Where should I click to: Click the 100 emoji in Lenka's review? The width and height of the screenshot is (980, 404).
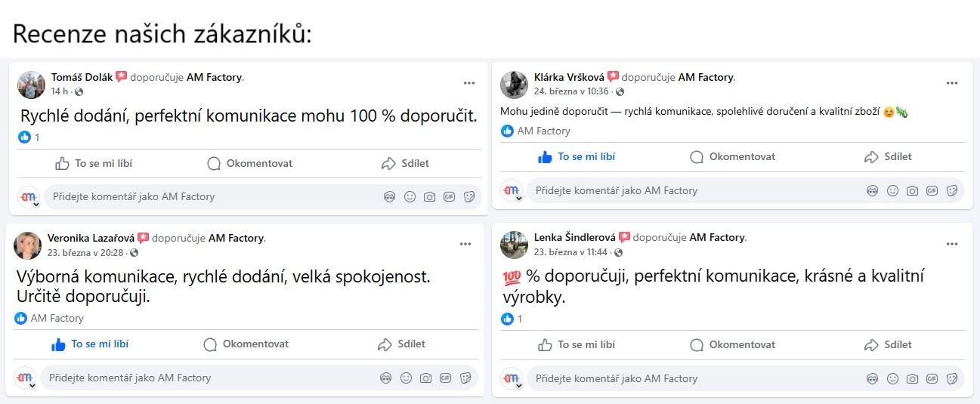(512, 277)
